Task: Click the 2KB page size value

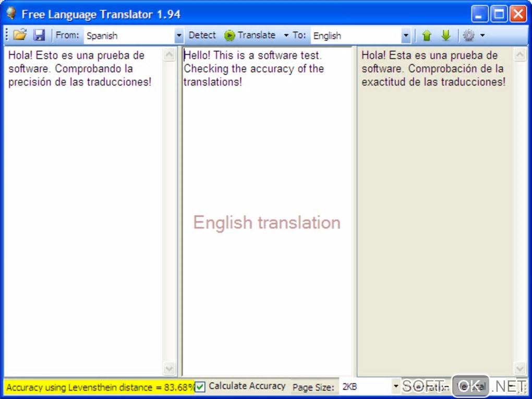Action: [349, 386]
